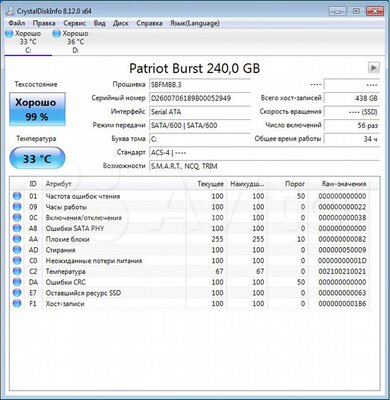Click the 56 раз power-on count value
This screenshot has width=390, height=400.
coord(352,126)
